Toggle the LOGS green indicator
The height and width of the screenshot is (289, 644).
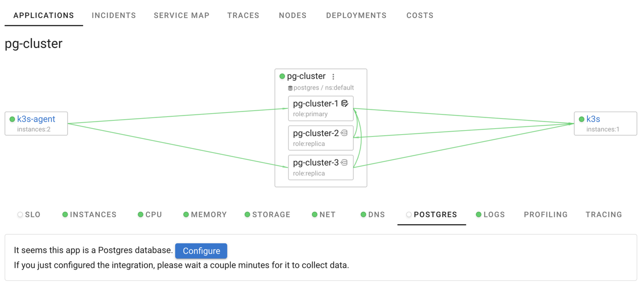click(479, 214)
